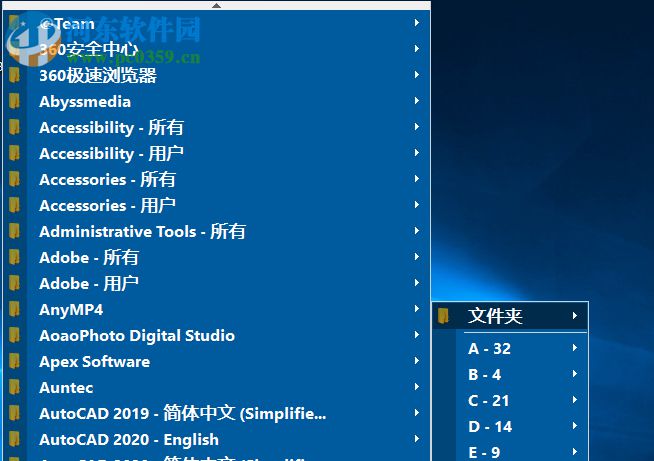Select the A - 32 group

[510, 348]
